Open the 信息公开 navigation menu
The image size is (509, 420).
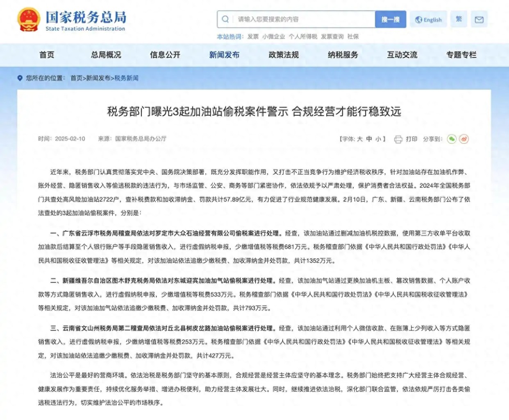point(165,55)
